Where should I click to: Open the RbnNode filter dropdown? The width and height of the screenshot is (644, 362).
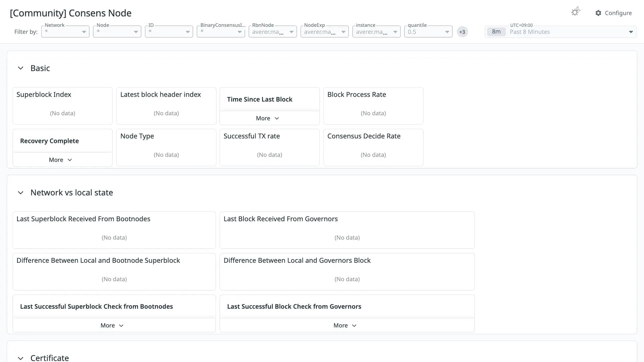point(273,32)
